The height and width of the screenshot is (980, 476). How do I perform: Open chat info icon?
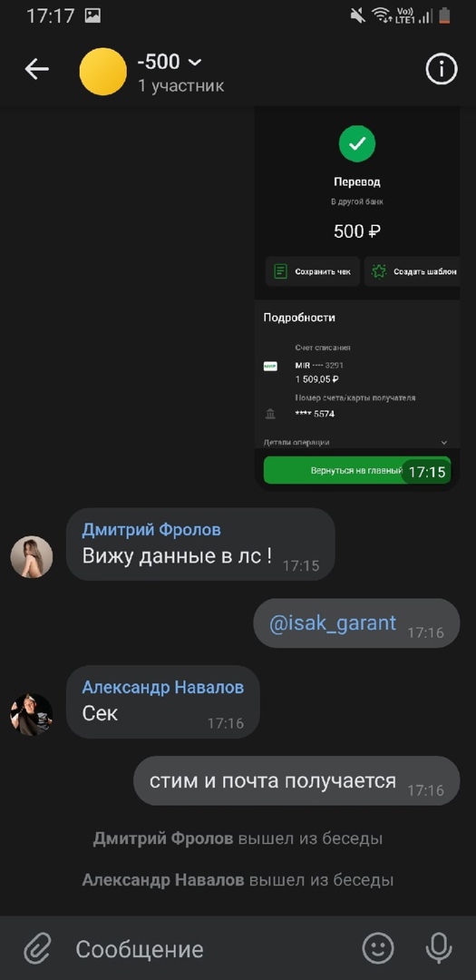coord(442,69)
